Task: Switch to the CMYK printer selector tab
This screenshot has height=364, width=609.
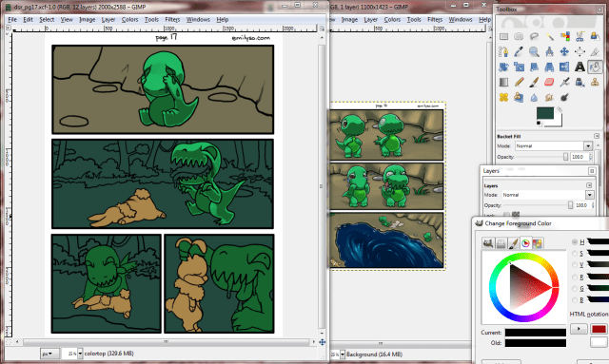Action: pyautogui.click(x=501, y=243)
